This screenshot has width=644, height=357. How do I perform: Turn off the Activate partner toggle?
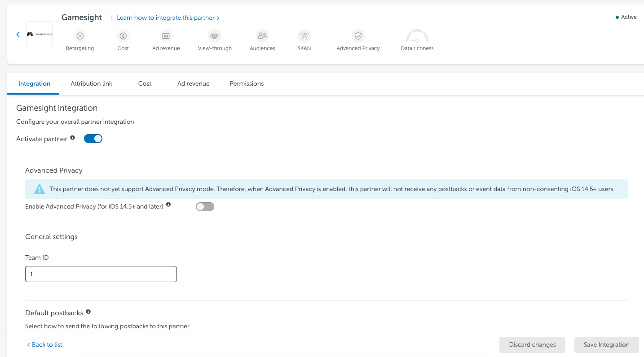pyautogui.click(x=93, y=139)
